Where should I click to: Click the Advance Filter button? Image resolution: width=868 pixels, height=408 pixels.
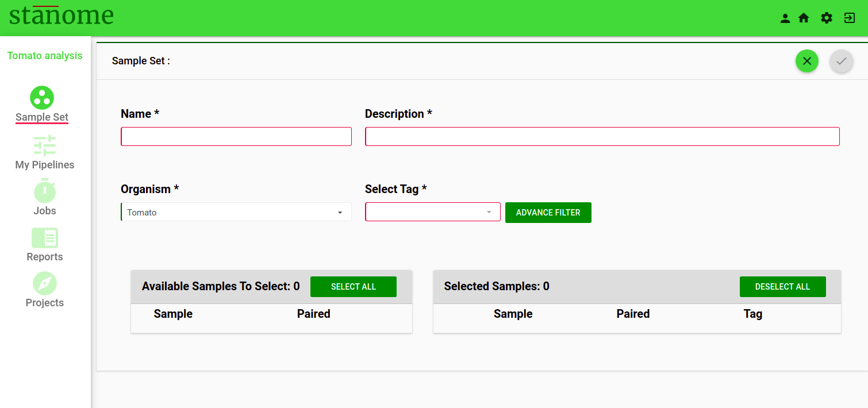click(548, 213)
